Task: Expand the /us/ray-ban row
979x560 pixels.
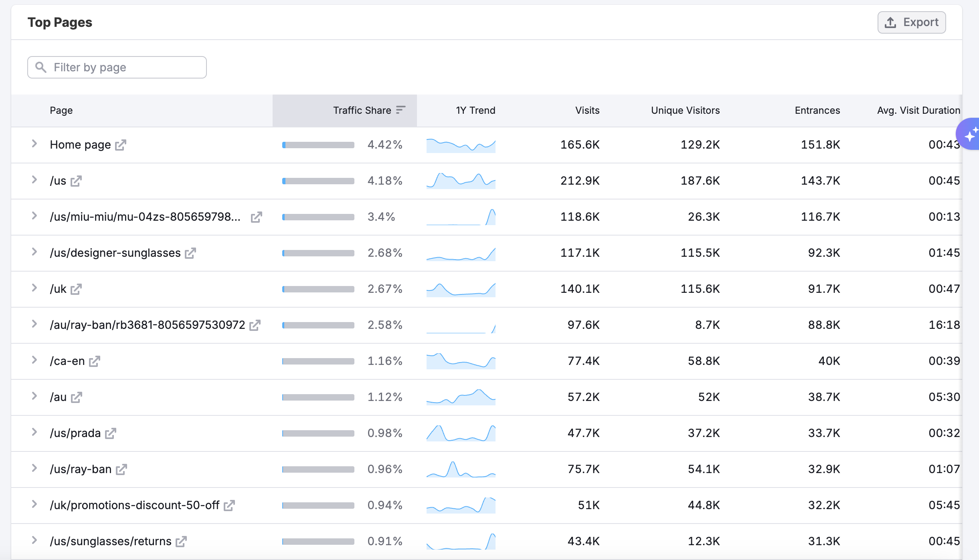Action: 34,468
